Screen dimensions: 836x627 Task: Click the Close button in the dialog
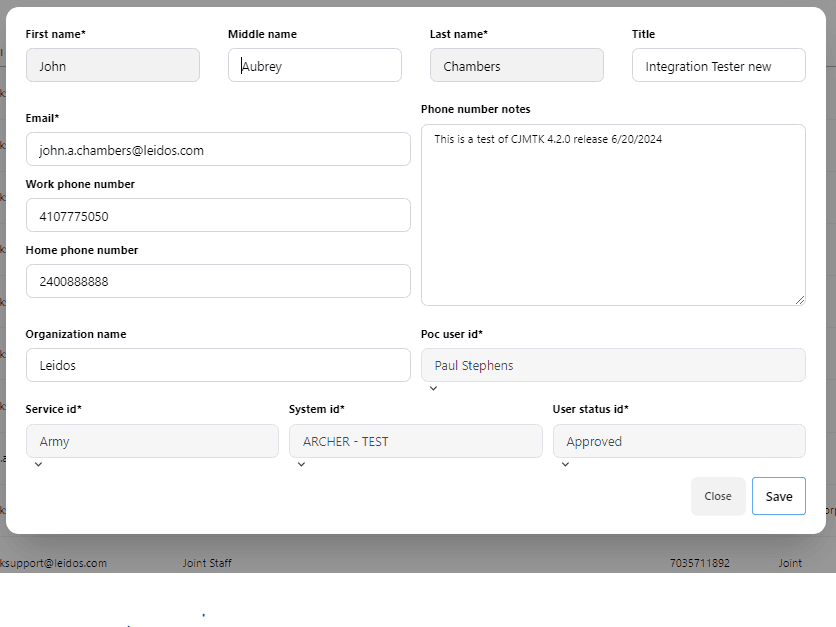(717, 496)
